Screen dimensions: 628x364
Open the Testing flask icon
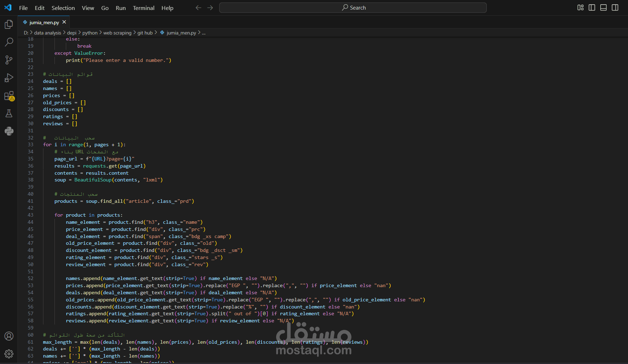click(9, 113)
